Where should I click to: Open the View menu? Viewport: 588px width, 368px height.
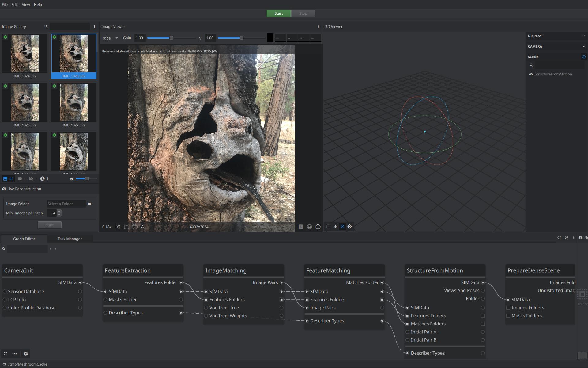[x=26, y=5]
